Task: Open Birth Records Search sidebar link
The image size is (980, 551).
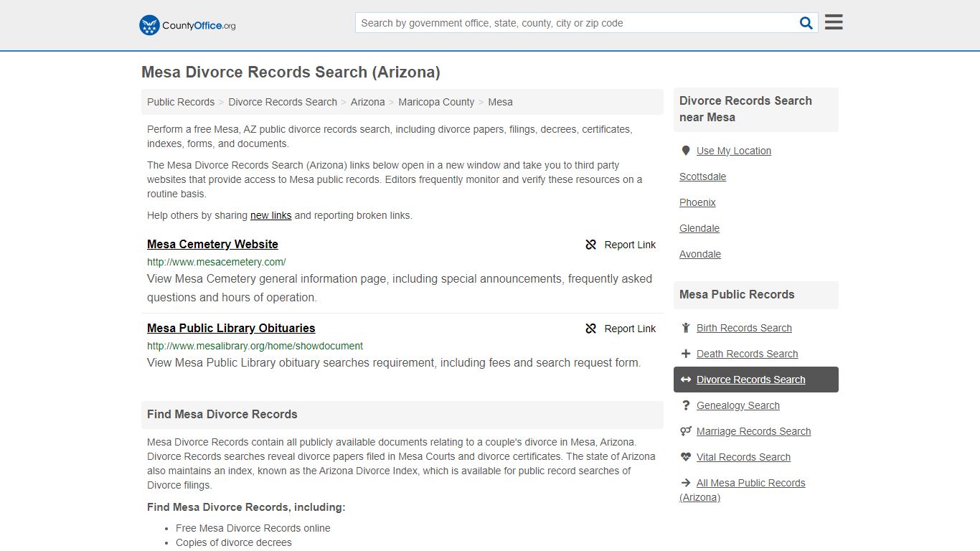Action: coord(744,328)
